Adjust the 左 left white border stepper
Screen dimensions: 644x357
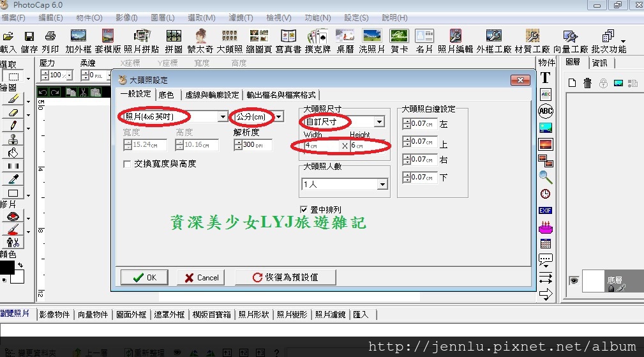pyautogui.click(x=407, y=124)
